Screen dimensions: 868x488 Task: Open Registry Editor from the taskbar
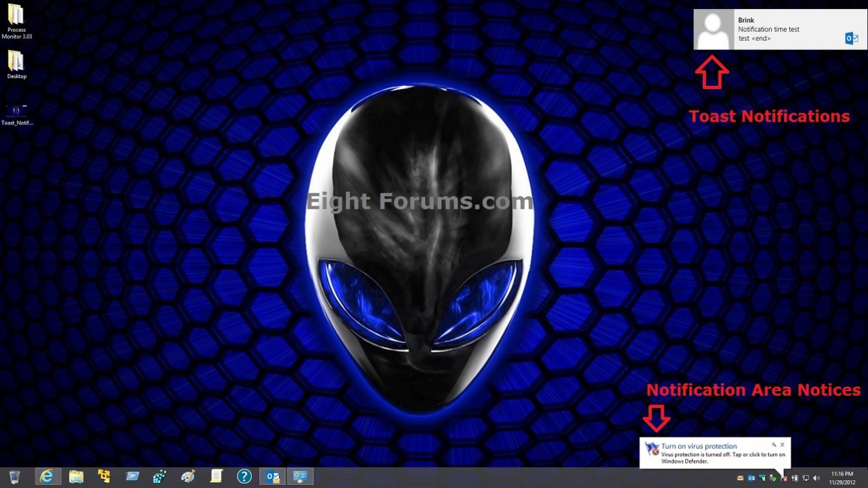coord(160,476)
